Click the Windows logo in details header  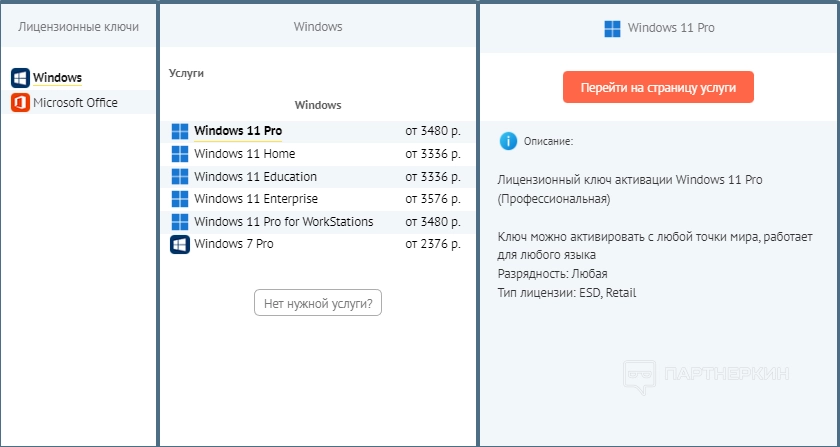point(612,28)
